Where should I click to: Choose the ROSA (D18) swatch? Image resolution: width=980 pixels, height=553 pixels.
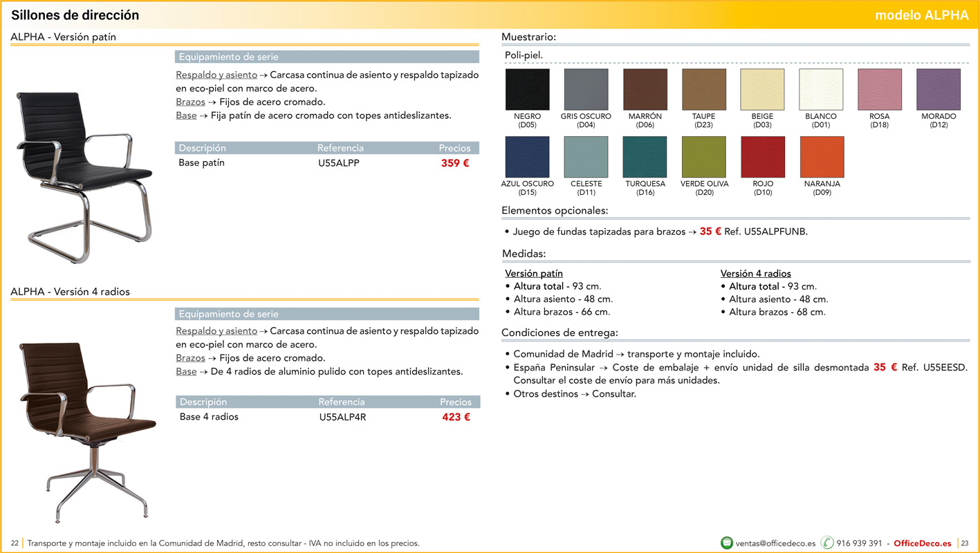880,90
